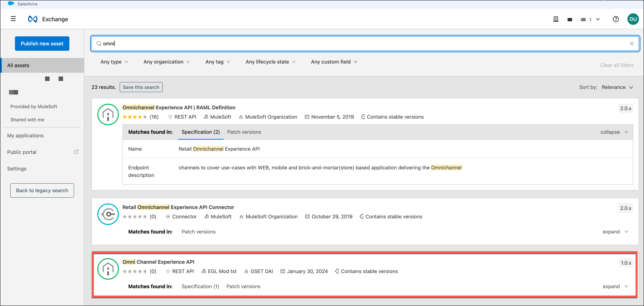Screen dimensions: 644x306
Task: Open Retail Omnichannel Connector asset icon
Action: pos(108,214)
